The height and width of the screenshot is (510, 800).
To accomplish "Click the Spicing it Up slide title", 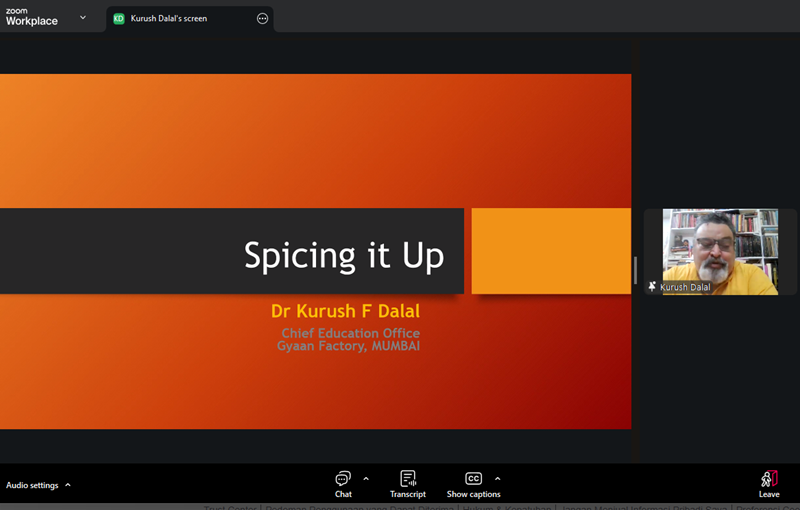I will pyautogui.click(x=344, y=255).
